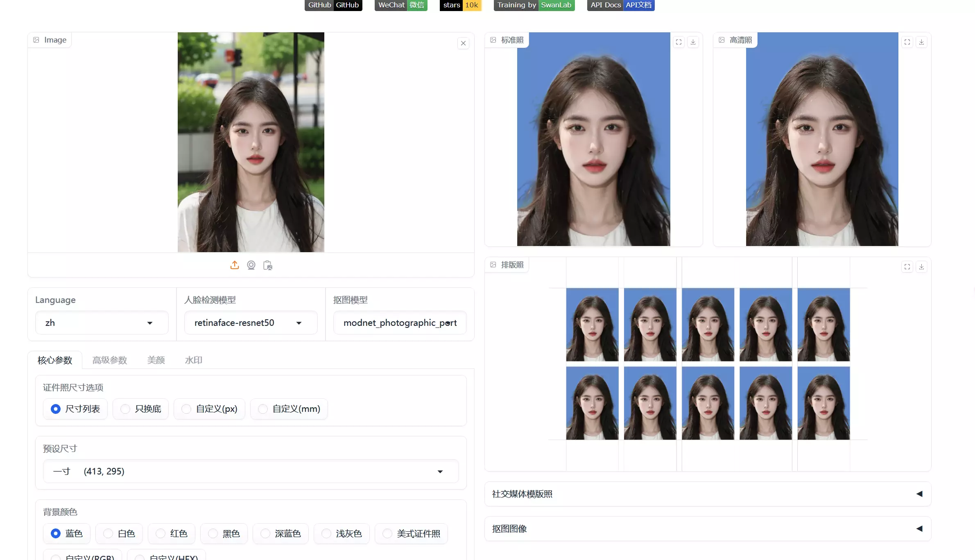Select 深蓝色 background color
The image size is (975, 560).
click(x=281, y=533)
